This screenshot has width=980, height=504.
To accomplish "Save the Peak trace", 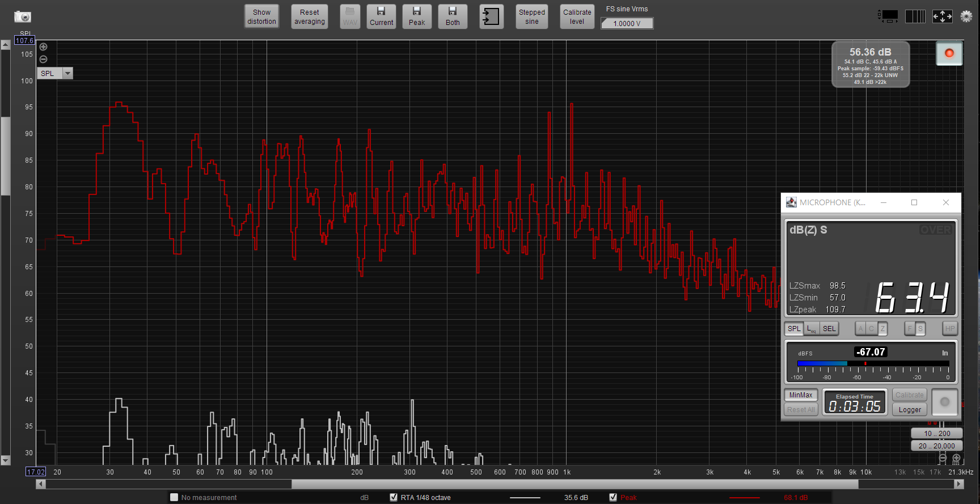I will coord(417,16).
